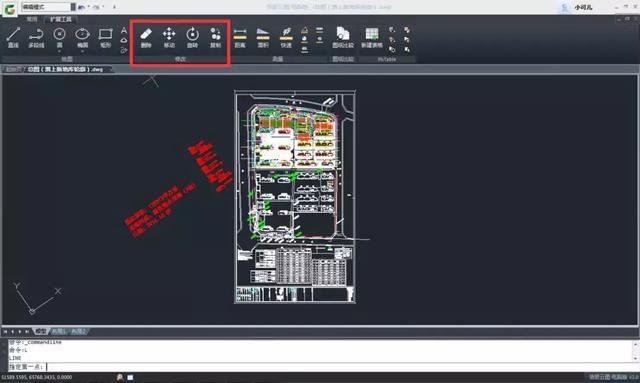The height and width of the screenshot is (383, 640).
Task: Expand the Ellipse tool dropdown arrow
Action: click(x=82, y=51)
